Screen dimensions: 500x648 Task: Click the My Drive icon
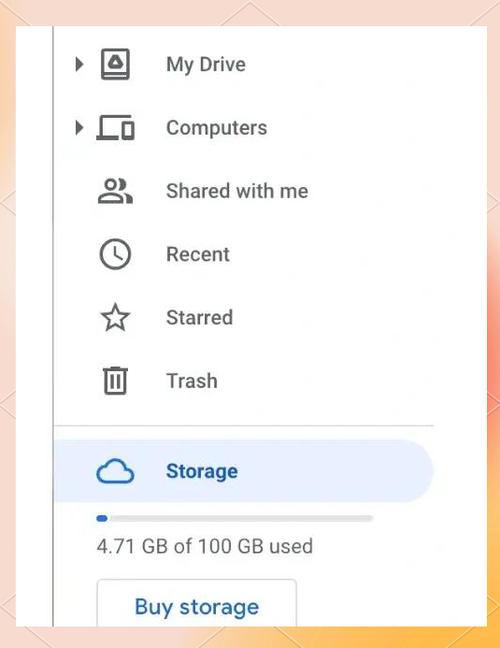pos(115,64)
